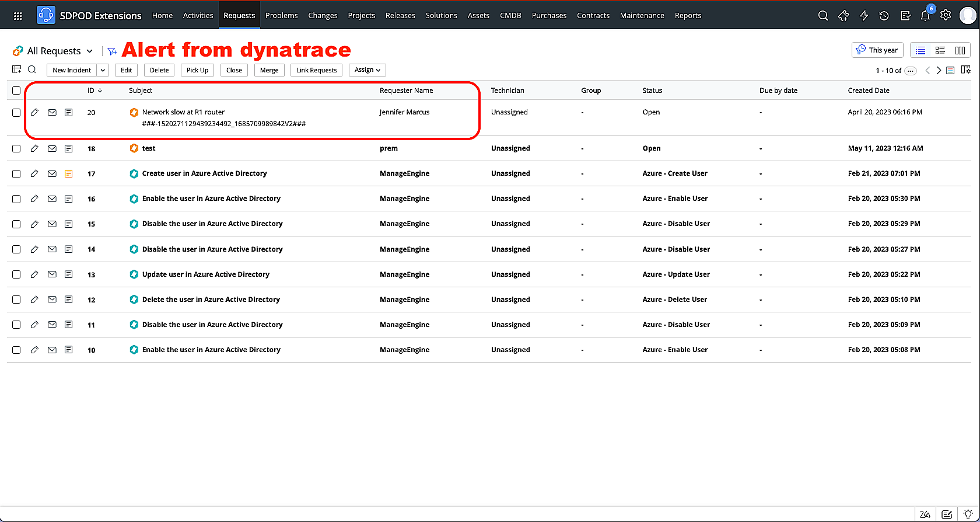Open the New Incident dropdown arrow
Viewport: 980px width, 522px height.
(103, 70)
